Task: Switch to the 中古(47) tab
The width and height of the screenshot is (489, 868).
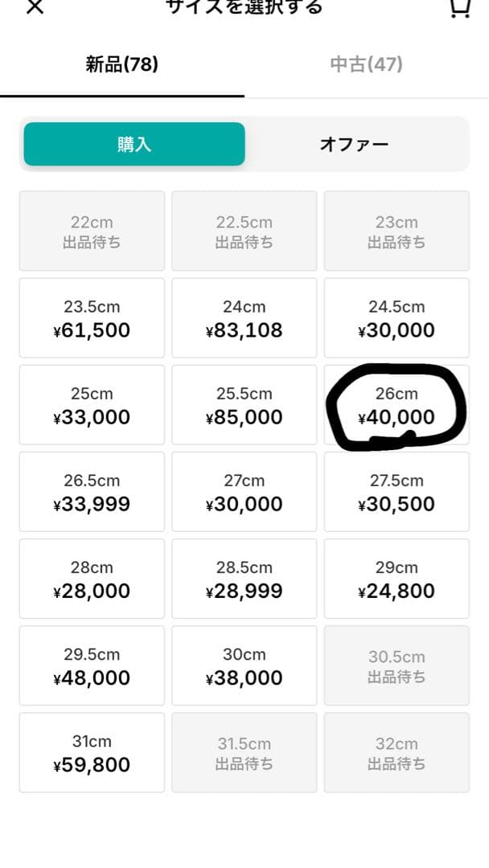Action: (x=366, y=64)
